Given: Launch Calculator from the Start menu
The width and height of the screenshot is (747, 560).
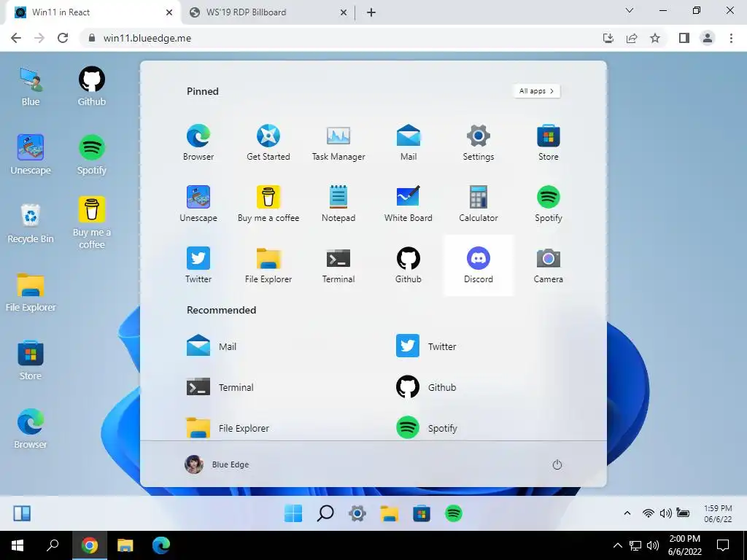Looking at the screenshot, I should point(479,204).
